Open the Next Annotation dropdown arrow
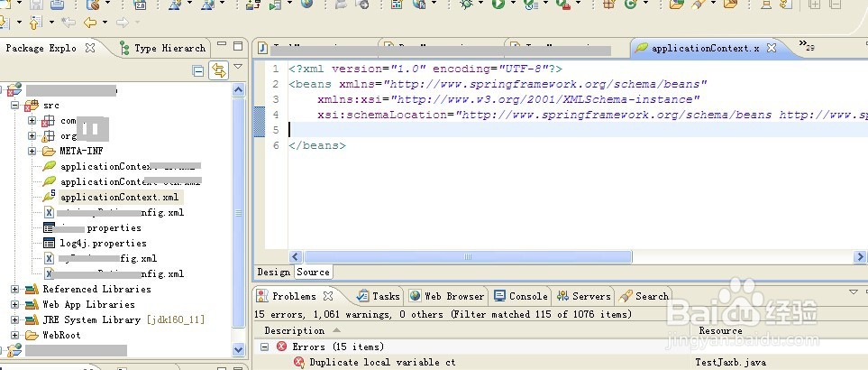The height and width of the screenshot is (370, 868). 19,23
